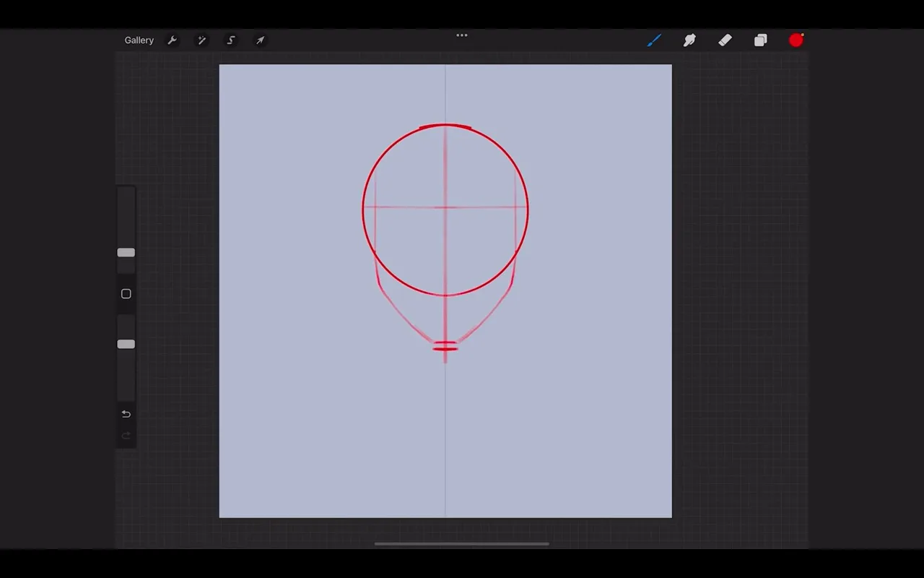Select the Brush paint tool
Image resolution: width=924 pixels, height=578 pixels.
tap(654, 40)
